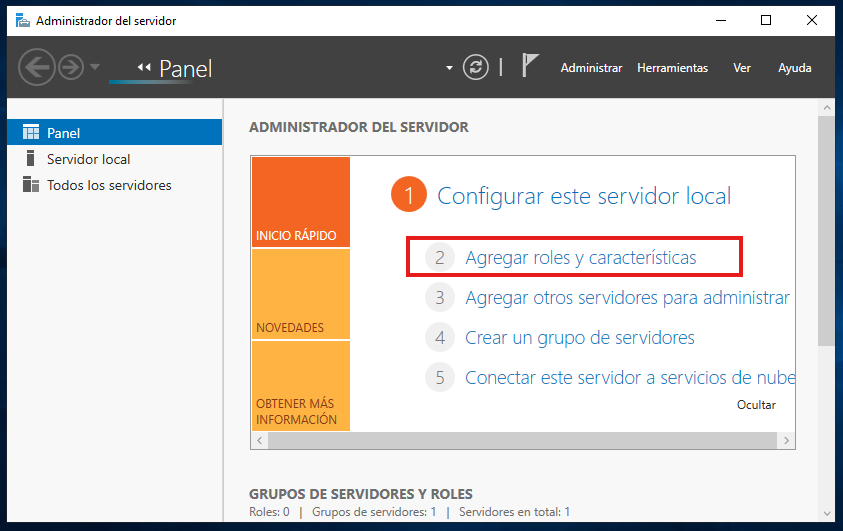Go forward with the right arrow button
Viewport: 843px width, 531px height.
(x=71, y=68)
